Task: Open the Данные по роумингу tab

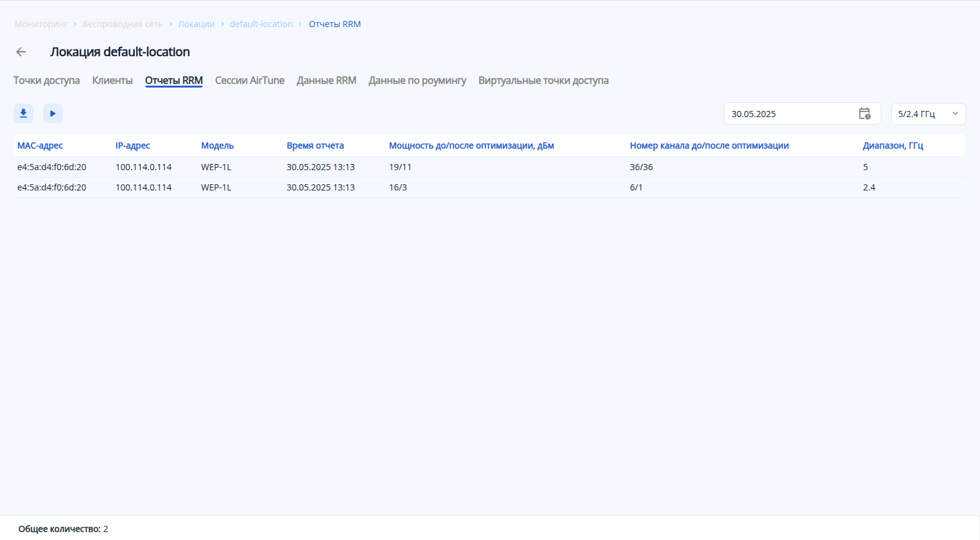Action: 417,81
